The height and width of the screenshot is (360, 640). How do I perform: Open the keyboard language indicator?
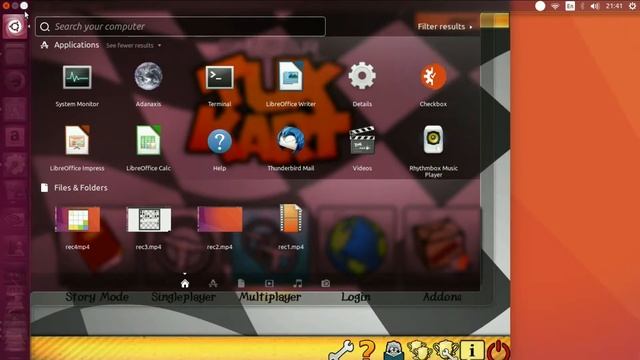[x=570, y=6]
